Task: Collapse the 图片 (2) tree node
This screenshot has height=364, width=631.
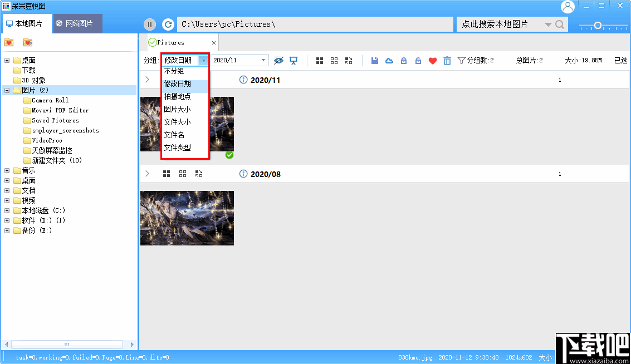Action: (7, 90)
